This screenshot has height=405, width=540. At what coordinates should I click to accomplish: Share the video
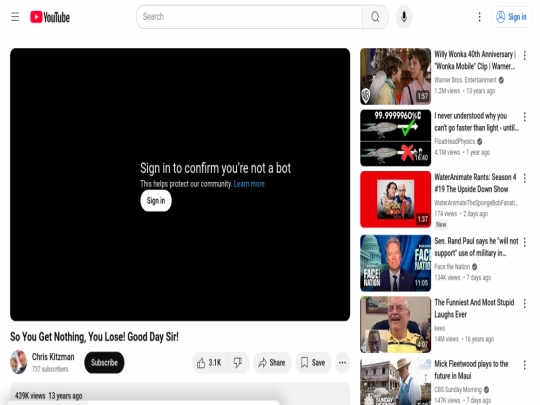click(x=272, y=362)
